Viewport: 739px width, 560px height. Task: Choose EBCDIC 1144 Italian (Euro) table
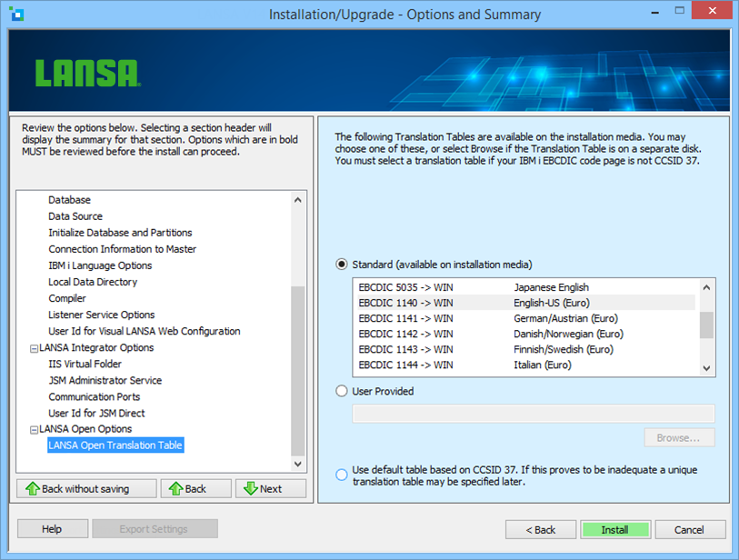point(524,365)
